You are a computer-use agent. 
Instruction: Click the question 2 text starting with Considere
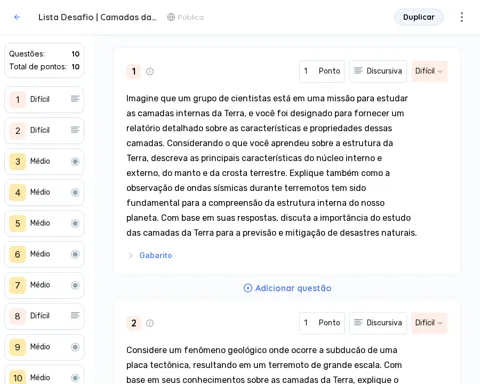coord(264,365)
